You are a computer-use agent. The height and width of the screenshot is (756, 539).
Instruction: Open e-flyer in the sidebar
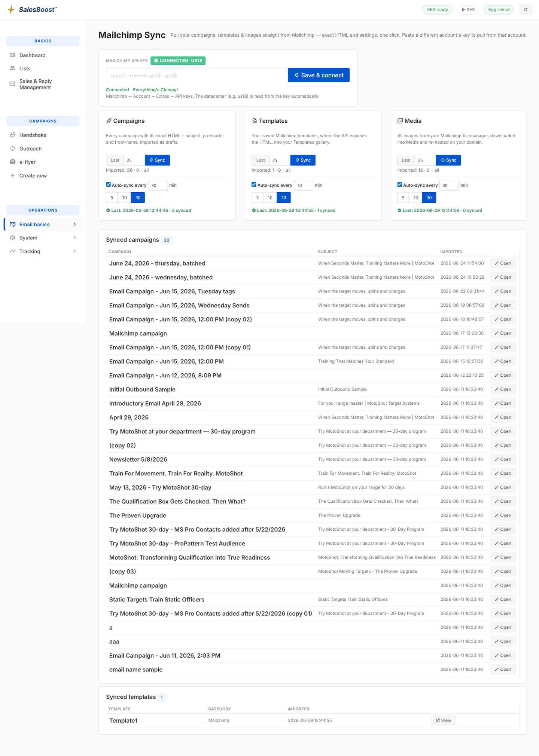coord(27,162)
